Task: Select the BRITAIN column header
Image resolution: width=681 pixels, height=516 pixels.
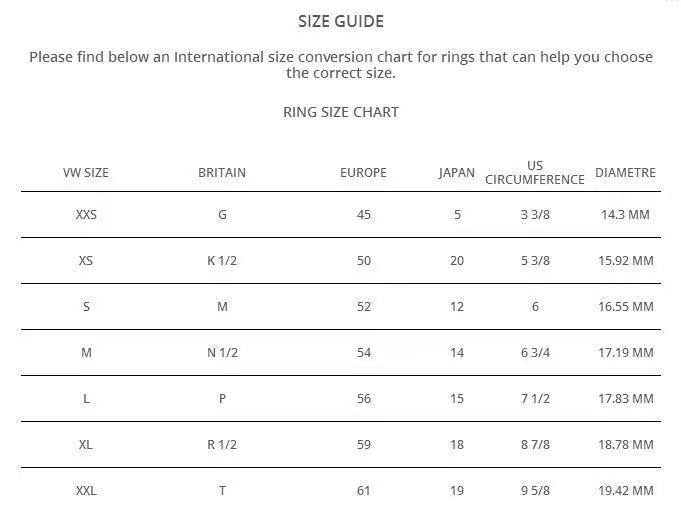Action: (222, 173)
